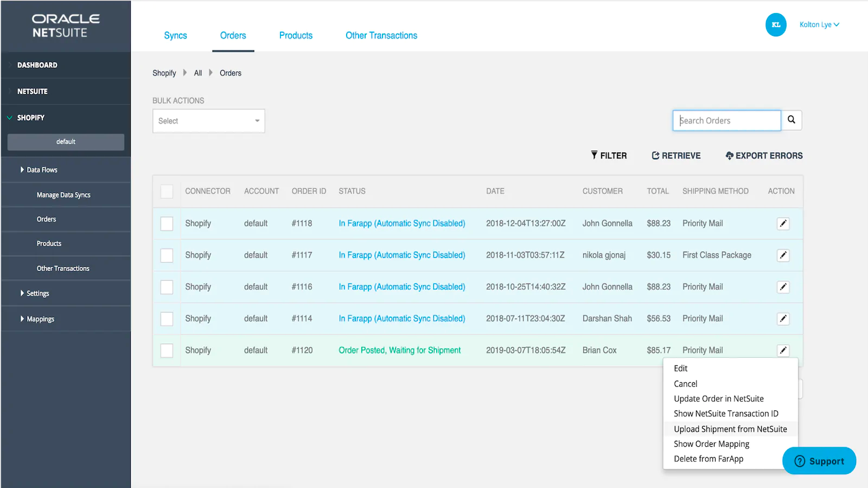The height and width of the screenshot is (488, 868).
Task: Go to Dashboard in the sidebar
Action: tap(37, 65)
